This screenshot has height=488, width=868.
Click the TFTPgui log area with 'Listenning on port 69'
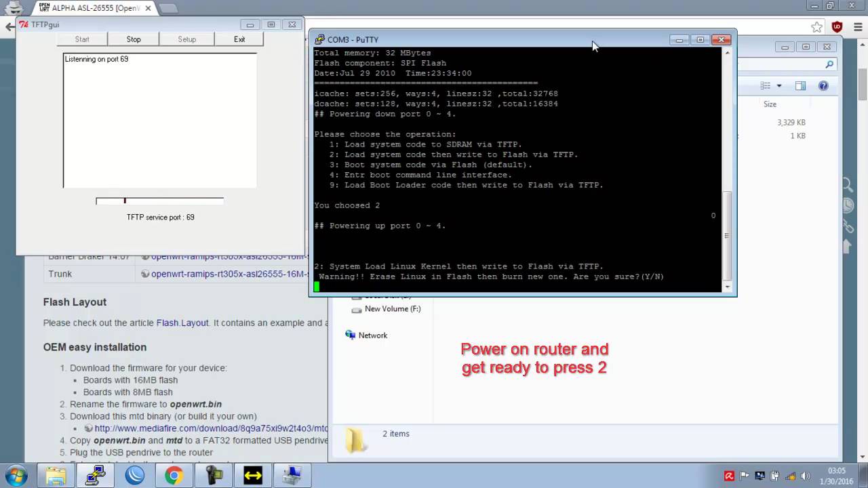click(160, 120)
